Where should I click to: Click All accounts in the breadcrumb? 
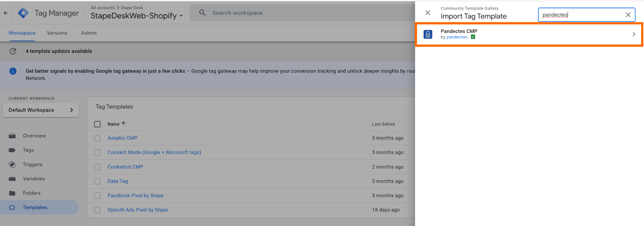tap(103, 8)
